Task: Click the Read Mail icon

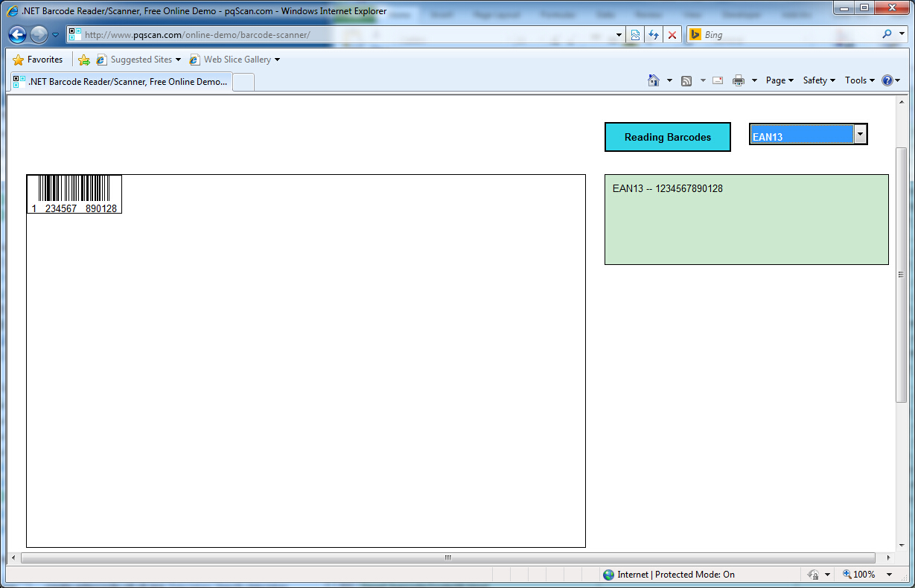Action: point(718,80)
